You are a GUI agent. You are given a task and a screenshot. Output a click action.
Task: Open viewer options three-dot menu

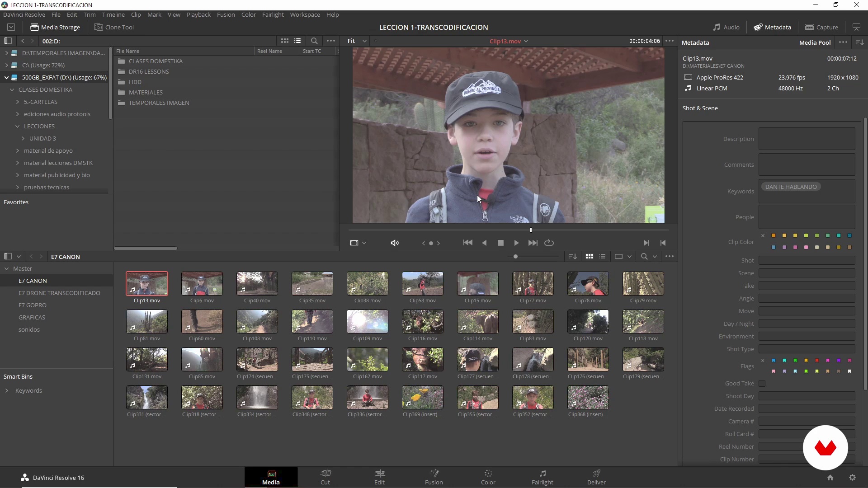pos(670,41)
